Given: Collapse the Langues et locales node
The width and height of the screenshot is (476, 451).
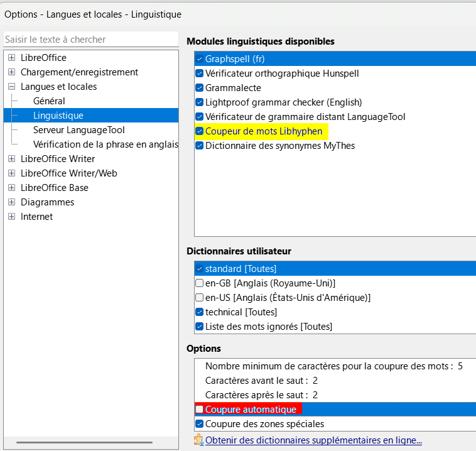Looking at the screenshot, I should click(11, 87).
